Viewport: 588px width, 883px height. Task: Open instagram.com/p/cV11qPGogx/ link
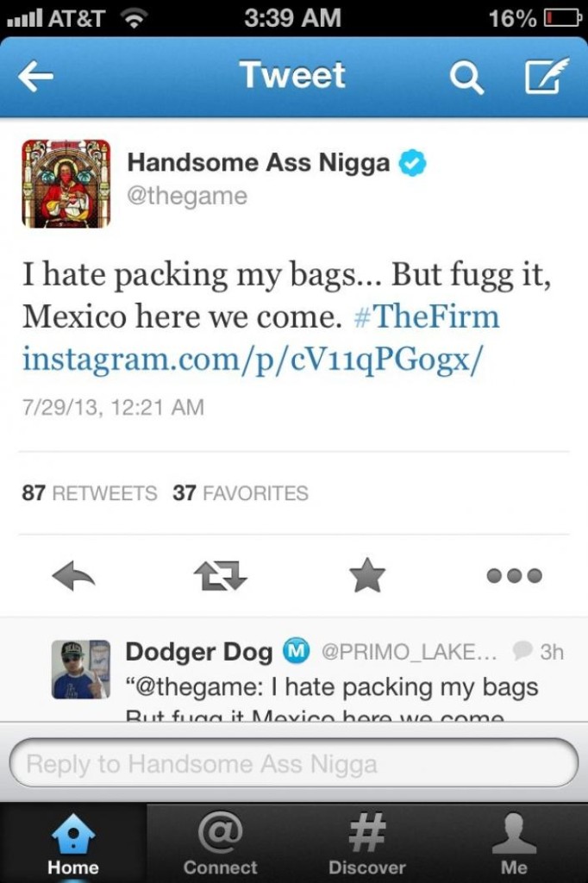point(253,359)
